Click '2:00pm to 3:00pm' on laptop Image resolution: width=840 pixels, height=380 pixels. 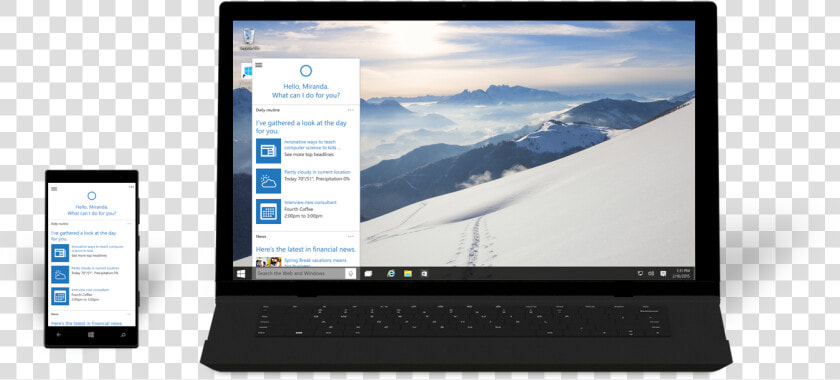(x=303, y=215)
